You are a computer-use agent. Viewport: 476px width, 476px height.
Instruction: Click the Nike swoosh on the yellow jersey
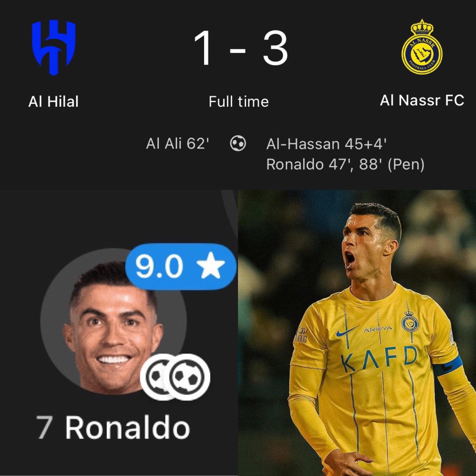(x=346, y=331)
